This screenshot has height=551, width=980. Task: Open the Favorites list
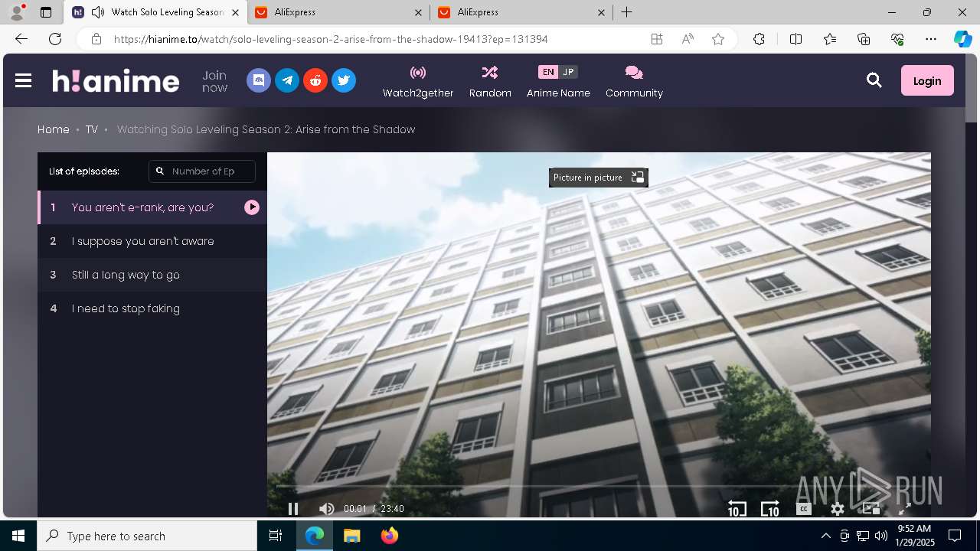(x=830, y=39)
